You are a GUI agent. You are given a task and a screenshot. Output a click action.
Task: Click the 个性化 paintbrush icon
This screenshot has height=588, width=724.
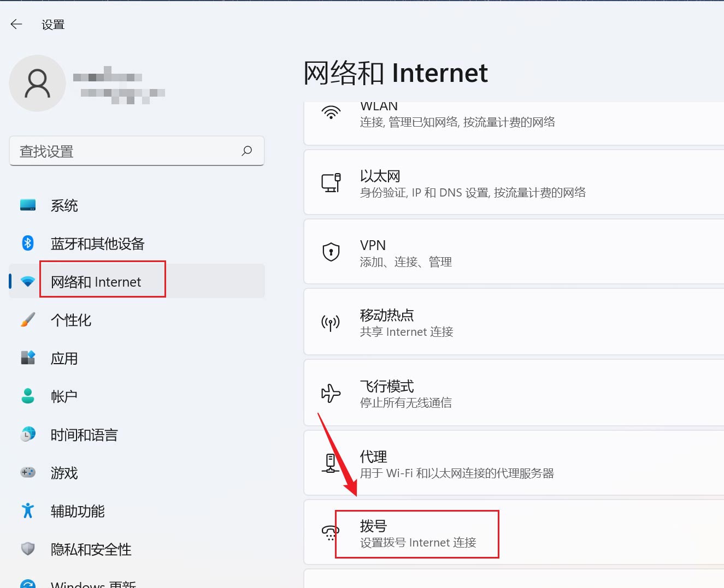27,320
